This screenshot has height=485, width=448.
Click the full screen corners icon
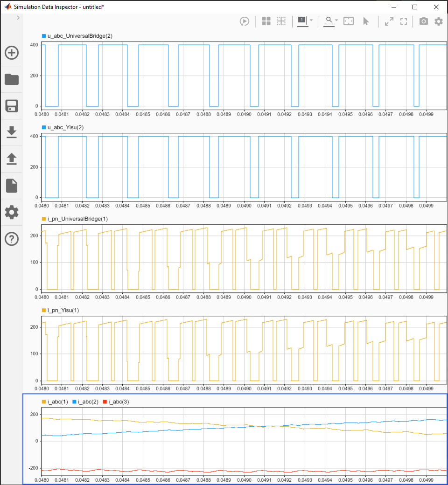pyautogui.click(x=403, y=21)
